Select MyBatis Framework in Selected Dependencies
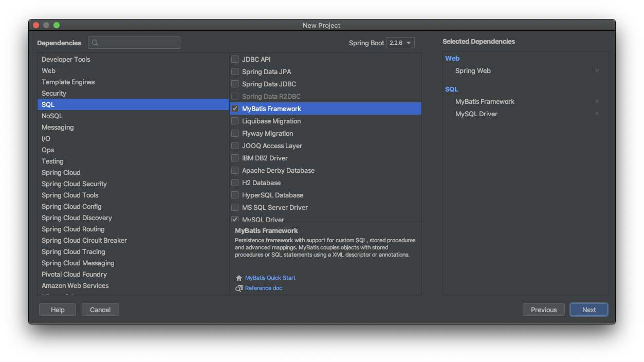The height and width of the screenshot is (362, 644). (485, 102)
